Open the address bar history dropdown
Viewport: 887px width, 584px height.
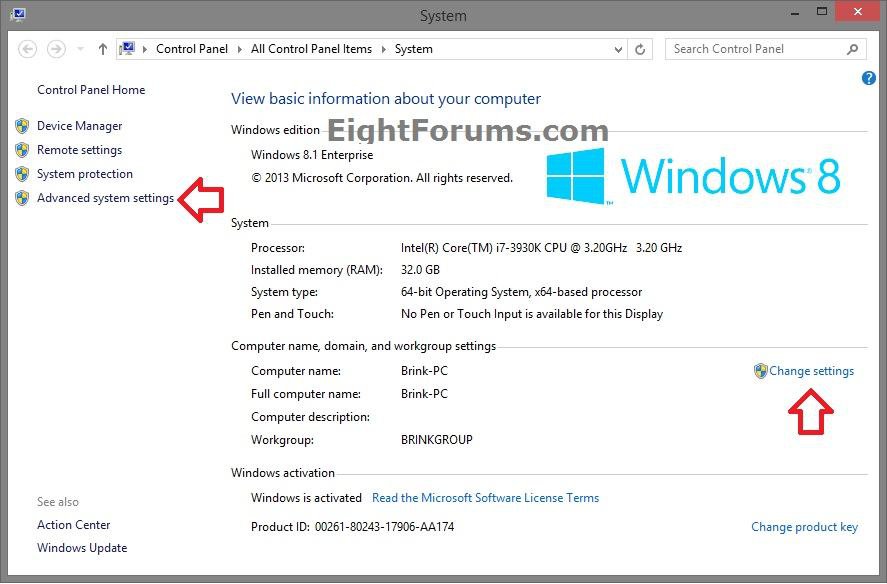pos(618,50)
